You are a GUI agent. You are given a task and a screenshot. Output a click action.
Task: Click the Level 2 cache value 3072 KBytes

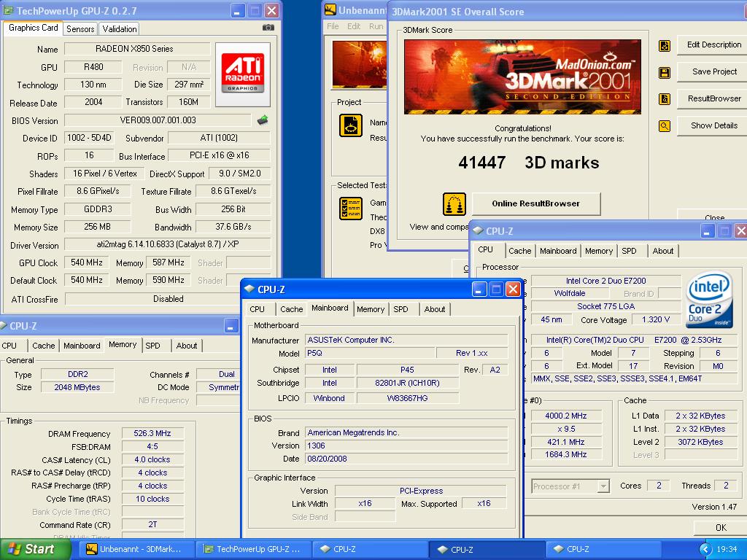coord(700,442)
